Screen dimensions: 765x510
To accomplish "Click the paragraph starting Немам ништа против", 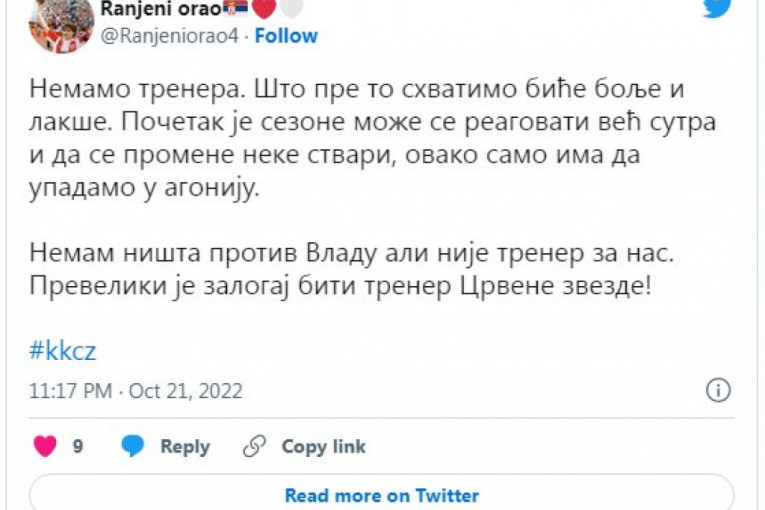I will point(352,269).
